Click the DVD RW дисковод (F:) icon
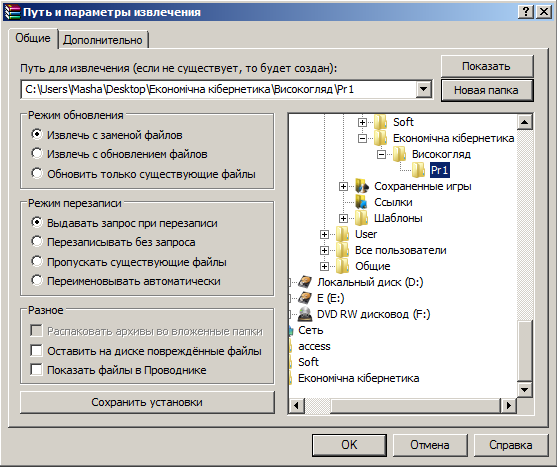The height and width of the screenshot is (470, 557). tap(305, 314)
